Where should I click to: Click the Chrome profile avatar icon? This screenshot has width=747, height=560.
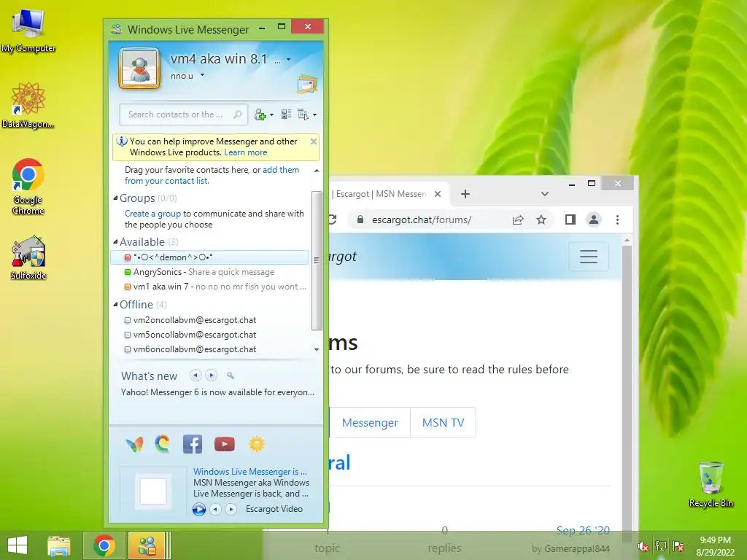594,219
